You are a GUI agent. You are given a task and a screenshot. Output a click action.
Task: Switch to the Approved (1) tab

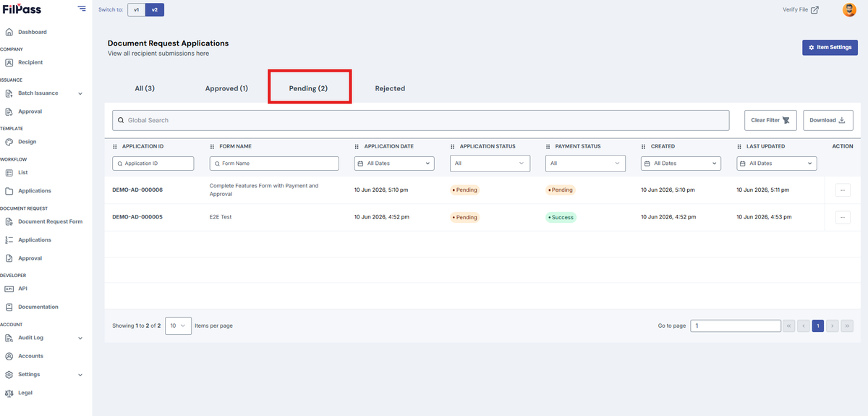(x=226, y=88)
